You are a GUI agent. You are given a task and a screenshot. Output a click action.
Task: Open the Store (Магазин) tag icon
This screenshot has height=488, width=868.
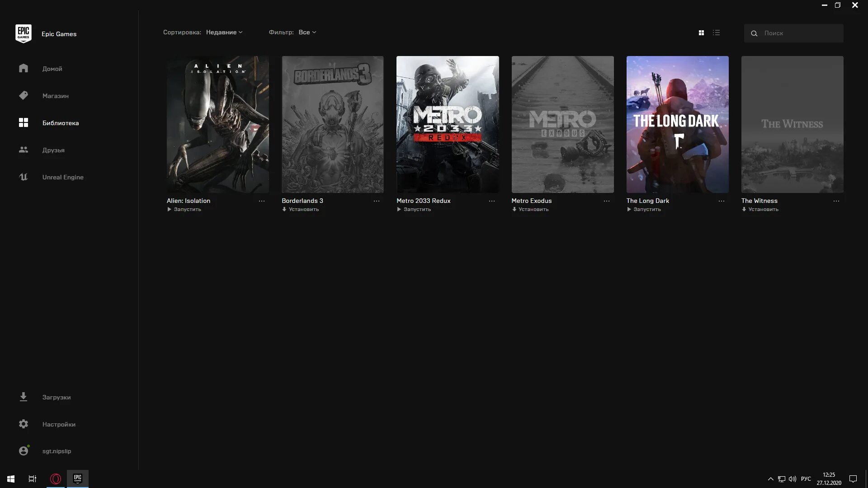click(x=24, y=95)
